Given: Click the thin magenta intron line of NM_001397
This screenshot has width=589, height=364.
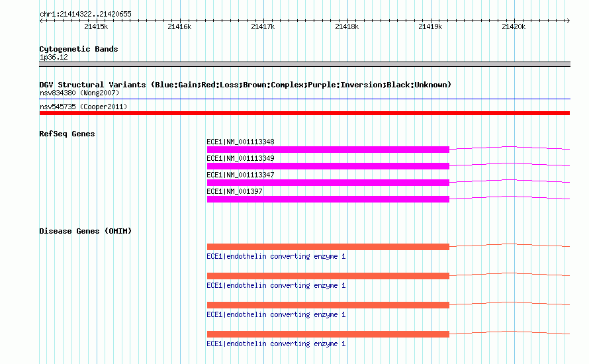Looking at the screenshot, I should tap(510, 197).
